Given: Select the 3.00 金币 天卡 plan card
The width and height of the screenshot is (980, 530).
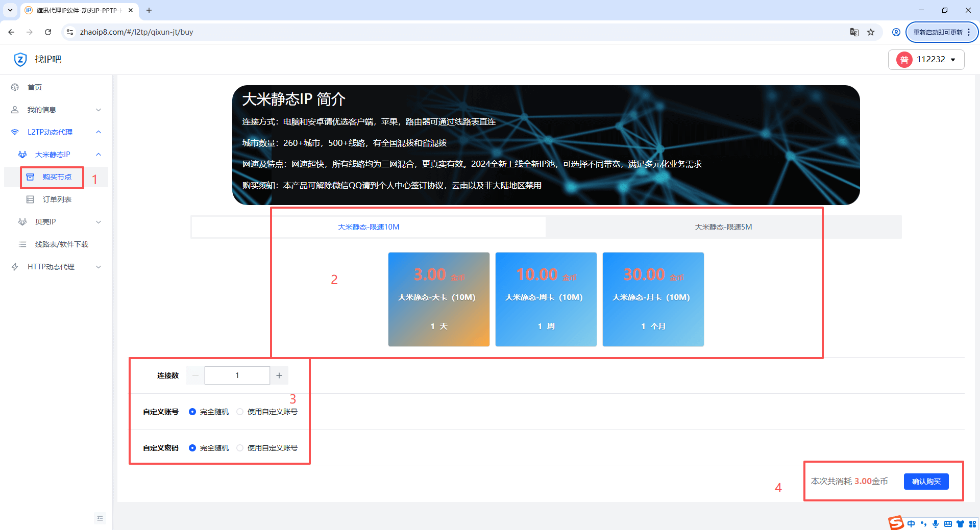Looking at the screenshot, I should click(x=439, y=299).
